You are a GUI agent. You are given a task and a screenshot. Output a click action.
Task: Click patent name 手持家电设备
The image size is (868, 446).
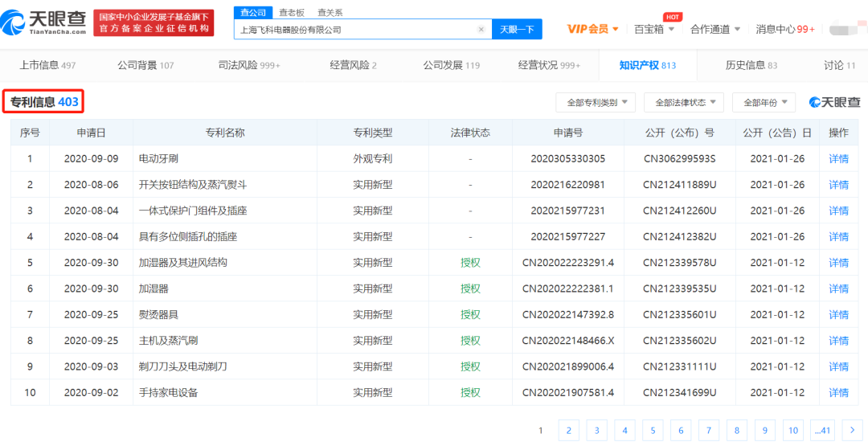168,393
